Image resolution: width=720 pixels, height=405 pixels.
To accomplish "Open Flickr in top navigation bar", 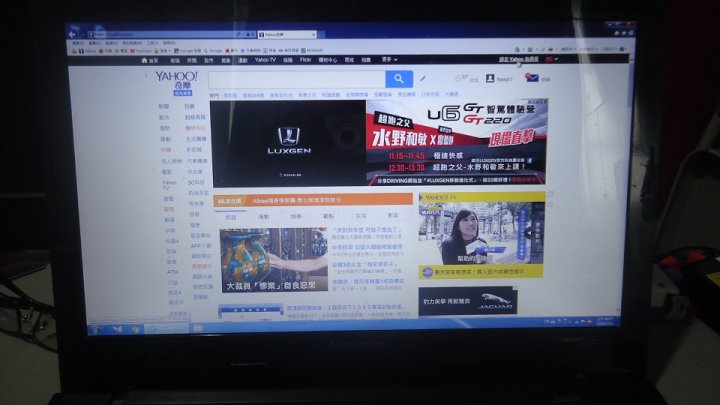I will [305, 60].
